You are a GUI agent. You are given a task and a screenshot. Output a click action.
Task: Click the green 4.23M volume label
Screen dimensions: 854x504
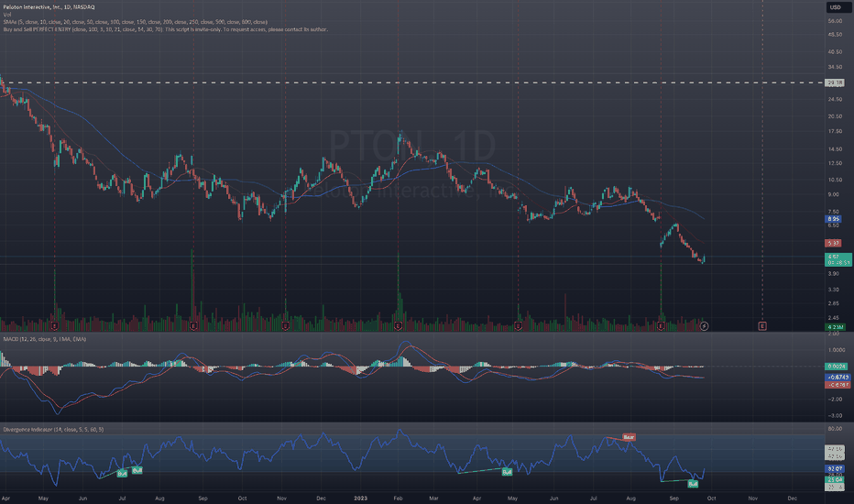(x=836, y=327)
